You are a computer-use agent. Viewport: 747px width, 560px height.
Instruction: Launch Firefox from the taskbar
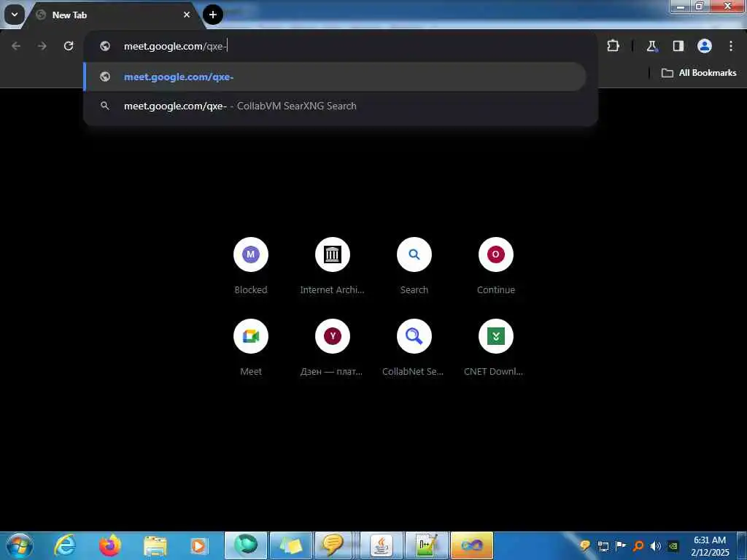coord(109,545)
